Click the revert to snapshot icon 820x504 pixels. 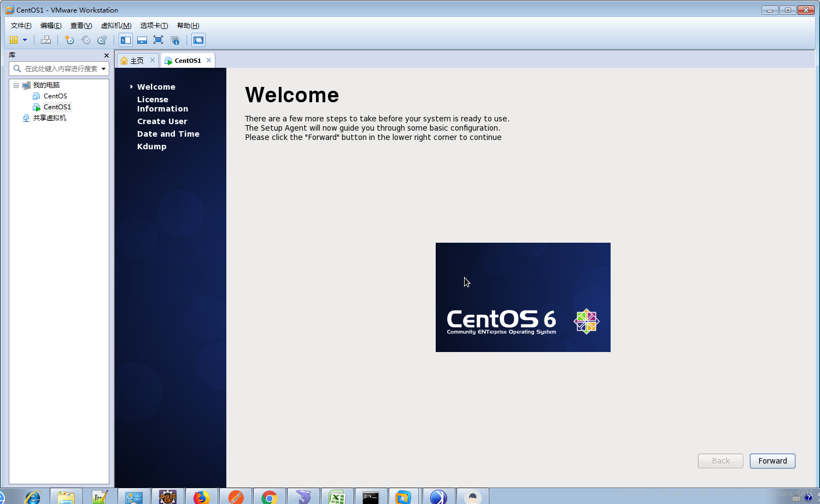[86, 40]
